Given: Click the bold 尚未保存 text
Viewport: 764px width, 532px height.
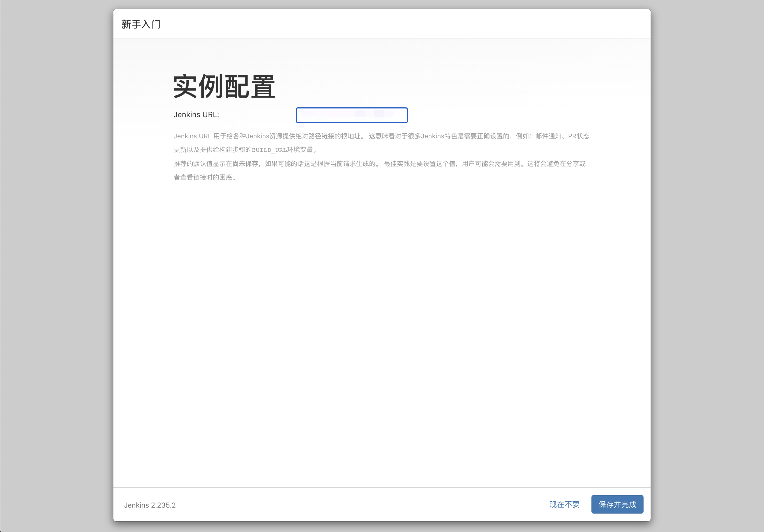Looking at the screenshot, I should click(246, 164).
